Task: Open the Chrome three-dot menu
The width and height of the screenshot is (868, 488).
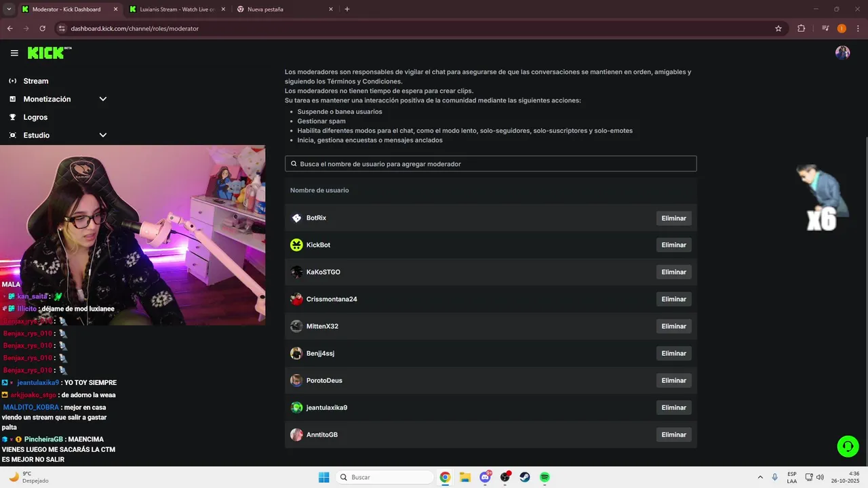Action: (857, 28)
